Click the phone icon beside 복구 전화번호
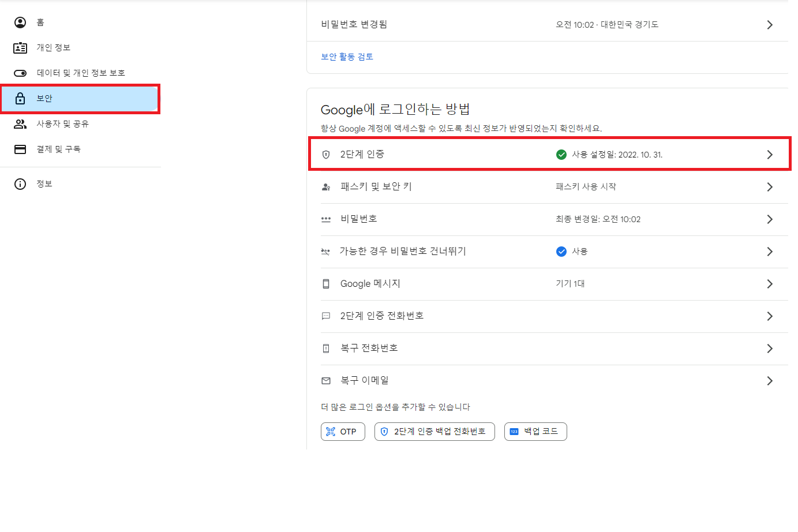This screenshot has height=532, width=798. tap(326, 349)
